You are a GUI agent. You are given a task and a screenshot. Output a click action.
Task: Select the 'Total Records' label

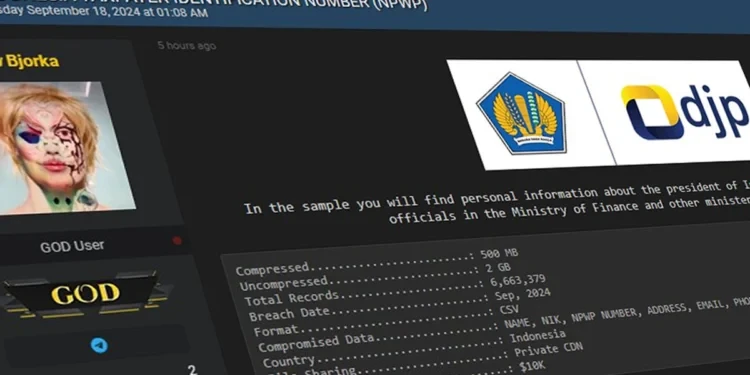tap(291, 298)
